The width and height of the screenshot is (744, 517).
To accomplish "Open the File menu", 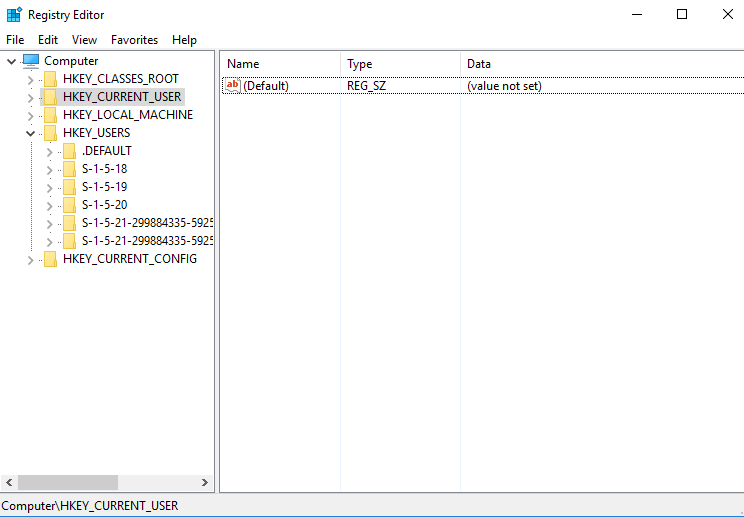I will [15, 40].
